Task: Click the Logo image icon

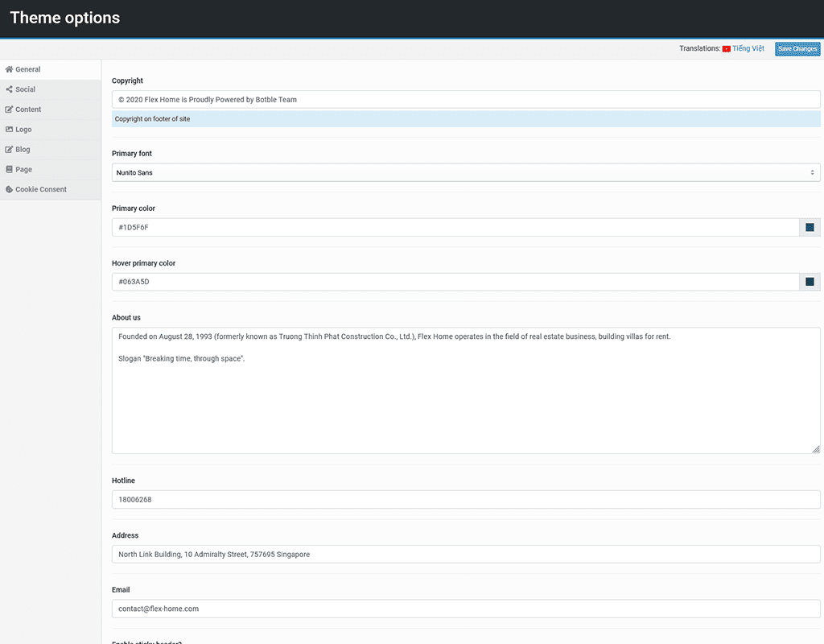Action: (x=9, y=130)
